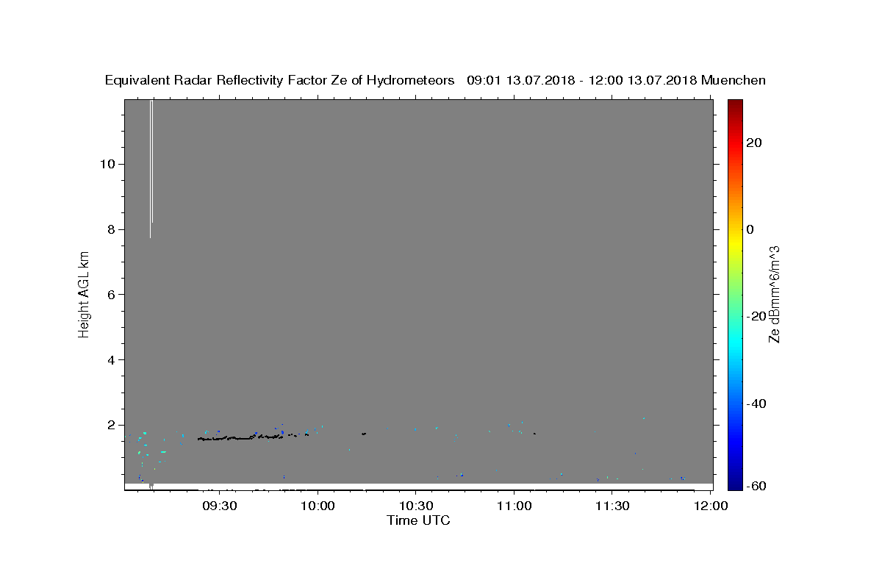Click the location label 'Muenchen'
This screenshot has width=882, height=588.
734,81
